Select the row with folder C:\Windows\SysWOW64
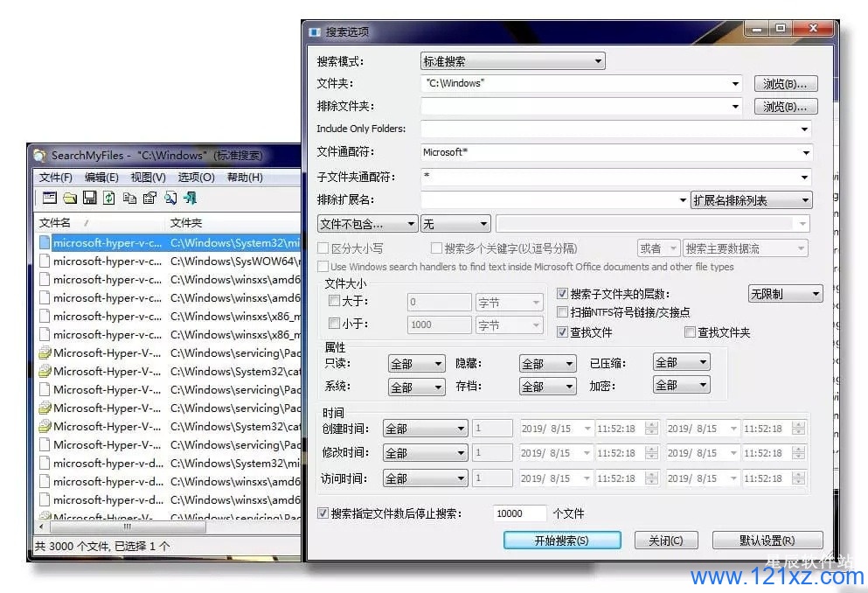The image size is (868, 593). tap(169, 261)
